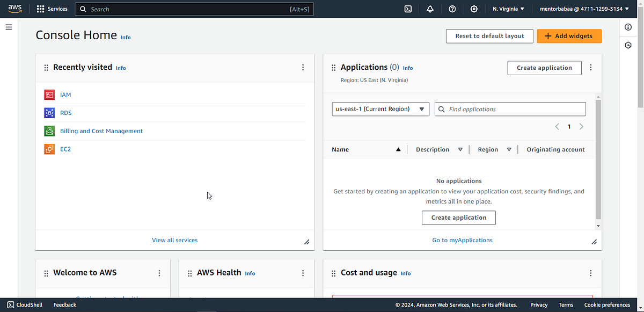Click the IAM service icon in Recently visited

tap(48, 94)
